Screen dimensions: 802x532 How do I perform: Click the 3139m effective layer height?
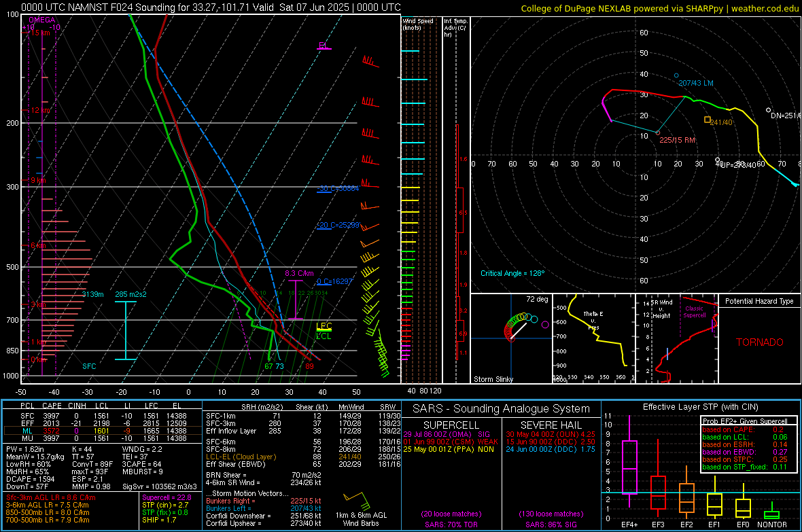click(x=92, y=294)
